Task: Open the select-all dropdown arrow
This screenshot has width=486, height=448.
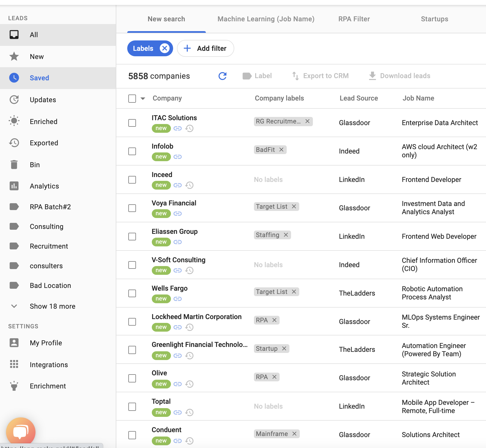Action: tap(143, 99)
